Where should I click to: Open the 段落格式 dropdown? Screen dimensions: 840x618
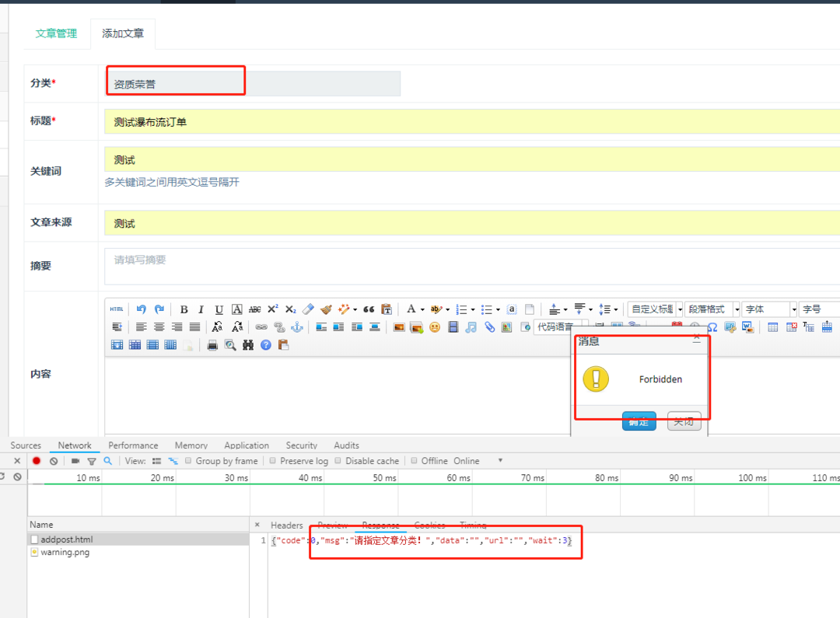712,309
